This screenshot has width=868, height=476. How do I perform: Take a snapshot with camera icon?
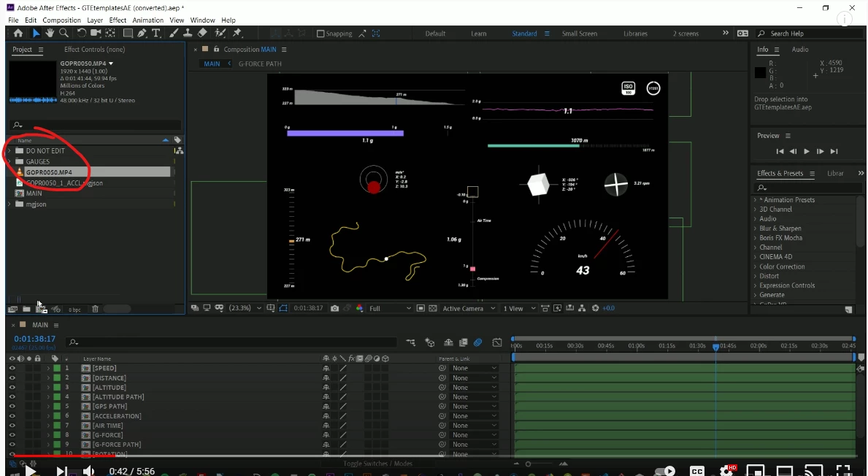pos(334,308)
